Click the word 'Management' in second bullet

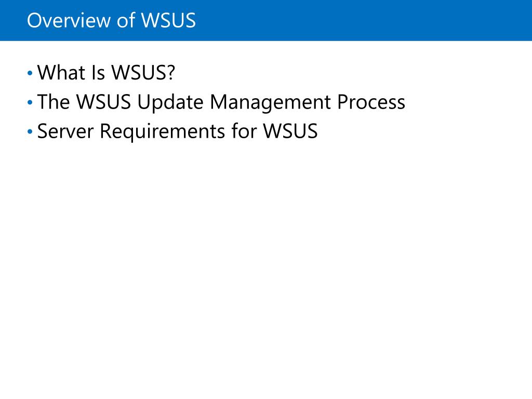[x=270, y=102]
